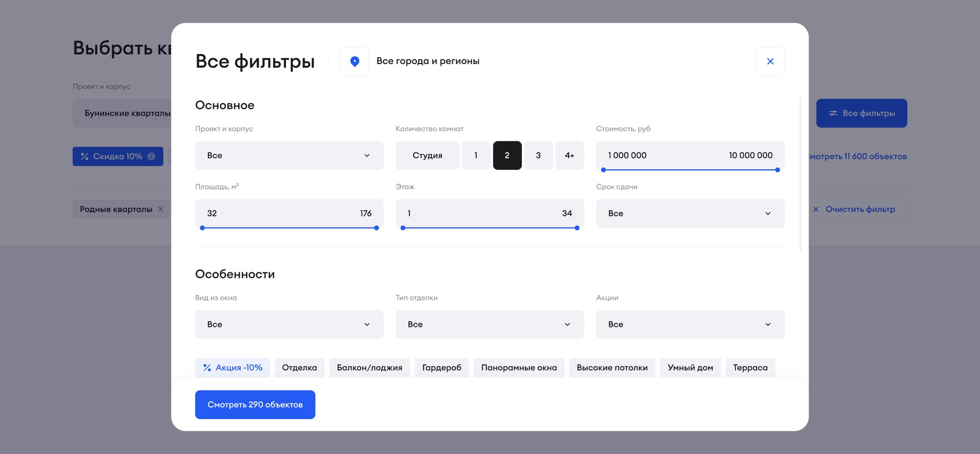980x454 pixels.
Task: Remove the Родные кварталы filter chip
Action: pyautogui.click(x=160, y=209)
